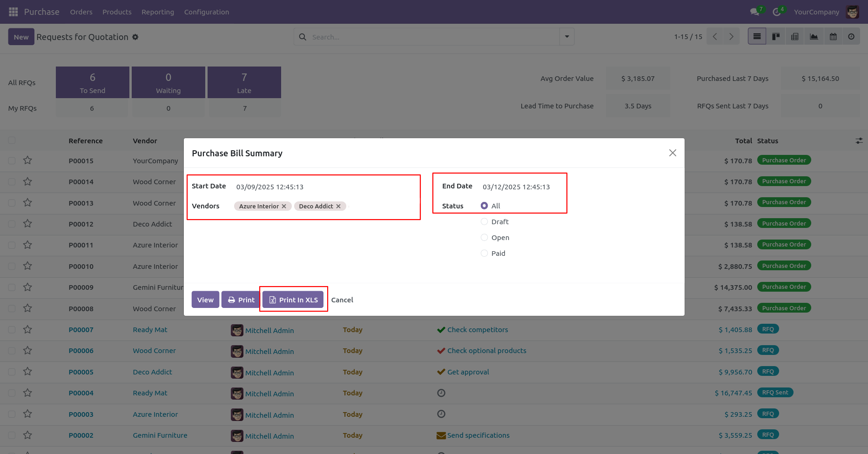The image size is (868, 454).
Task: Star the P00012 order as favorite
Action: point(27,223)
